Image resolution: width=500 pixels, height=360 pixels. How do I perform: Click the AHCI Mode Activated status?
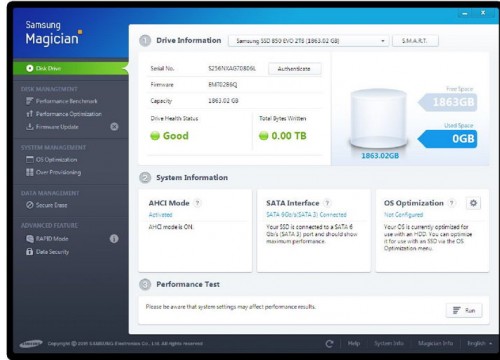point(160,215)
